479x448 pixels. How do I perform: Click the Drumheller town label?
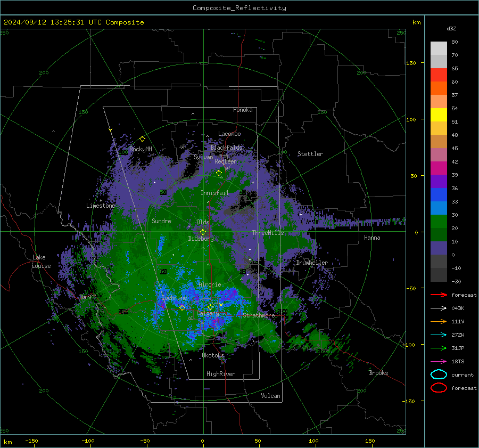[x=312, y=263]
